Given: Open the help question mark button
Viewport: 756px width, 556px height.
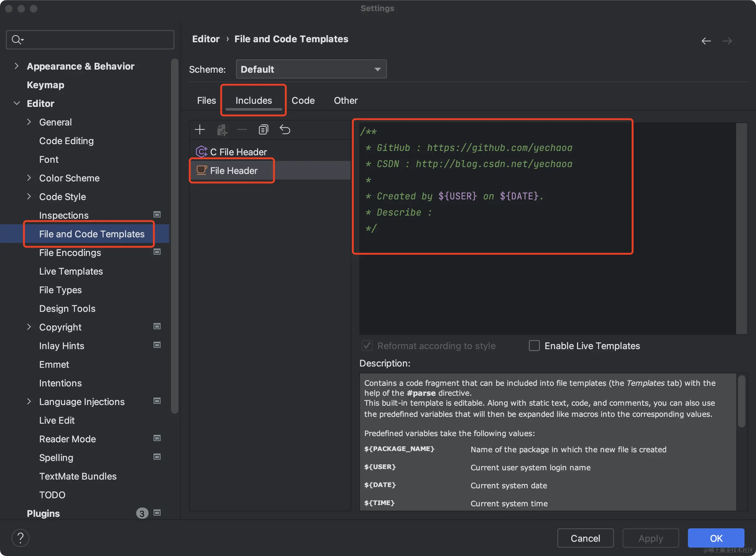Looking at the screenshot, I should click(21, 538).
